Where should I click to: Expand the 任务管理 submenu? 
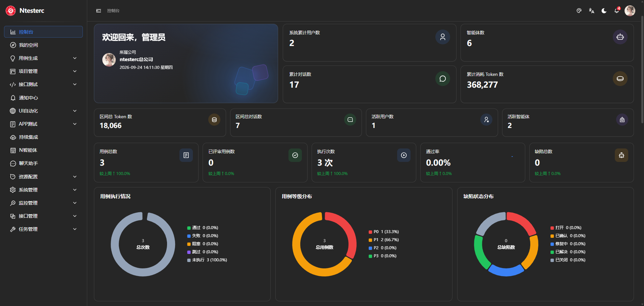coord(43,229)
